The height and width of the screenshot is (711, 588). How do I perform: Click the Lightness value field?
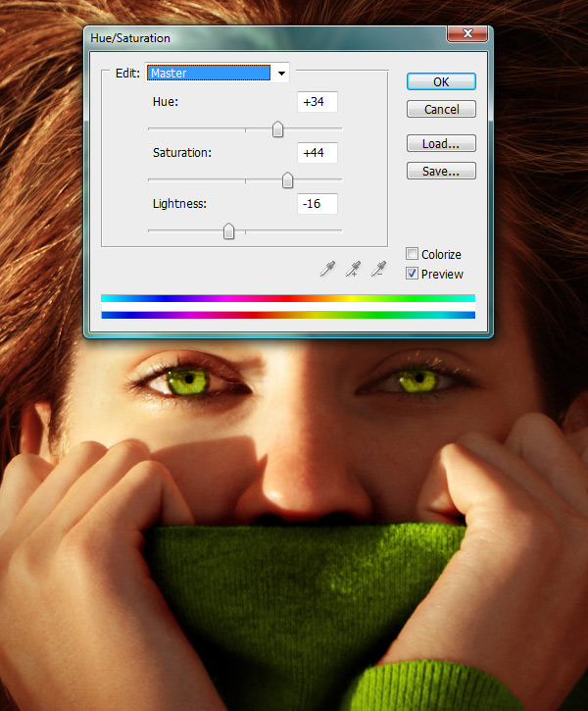[x=318, y=204]
